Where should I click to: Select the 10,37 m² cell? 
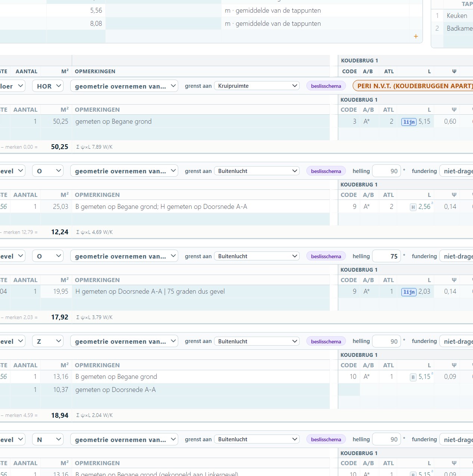[x=56, y=390]
